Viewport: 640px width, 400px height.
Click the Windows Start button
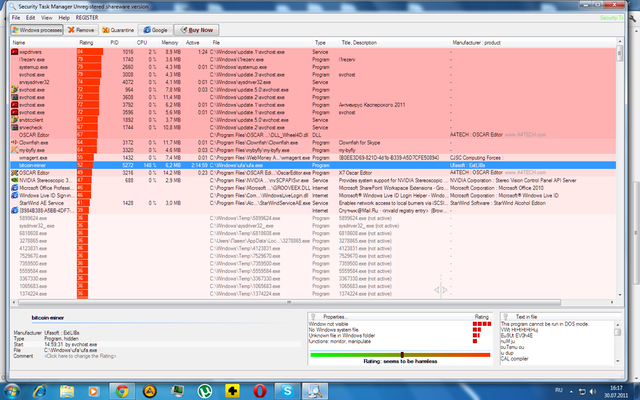pyautogui.click(x=11, y=392)
